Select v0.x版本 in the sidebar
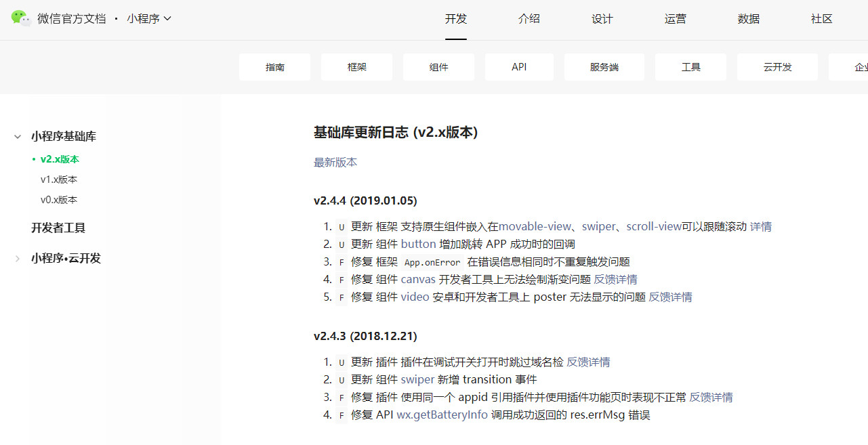 point(59,200)
